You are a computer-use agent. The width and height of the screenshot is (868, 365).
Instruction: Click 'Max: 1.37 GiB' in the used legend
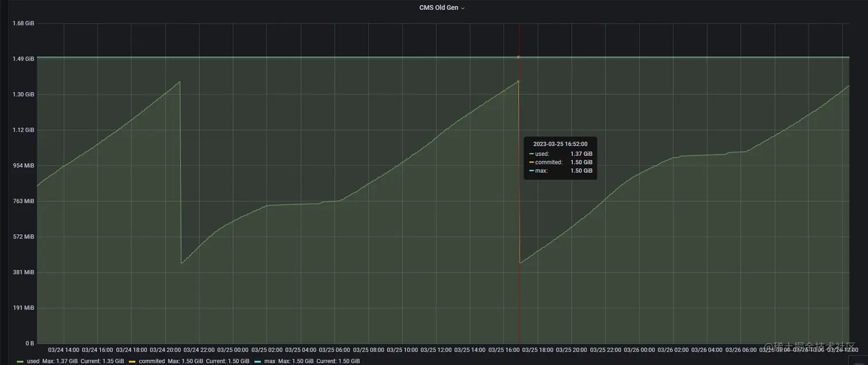click(x=60, y=361)
